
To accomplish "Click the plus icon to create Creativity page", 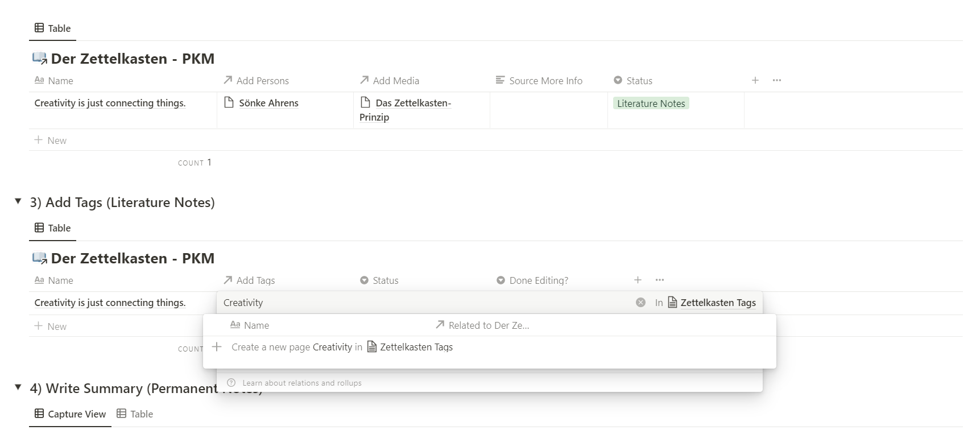I will pyautogui.click(x=217, y=347).
